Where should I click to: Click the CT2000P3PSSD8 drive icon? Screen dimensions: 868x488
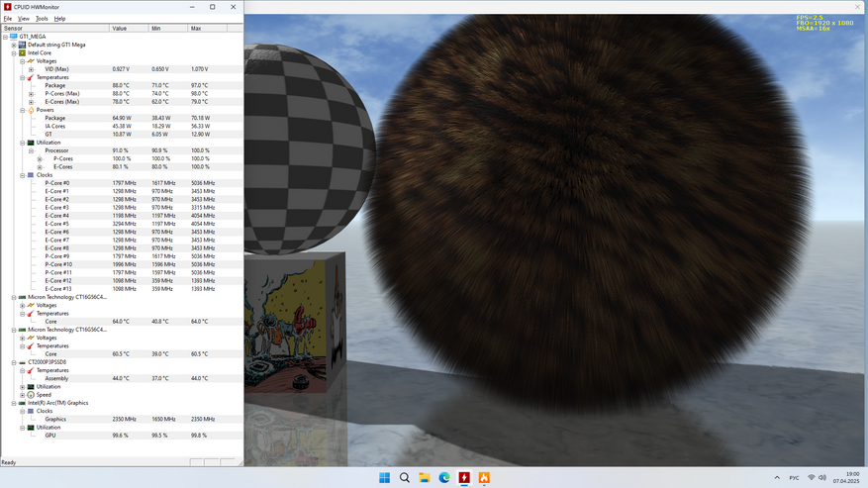pos(22,362)
